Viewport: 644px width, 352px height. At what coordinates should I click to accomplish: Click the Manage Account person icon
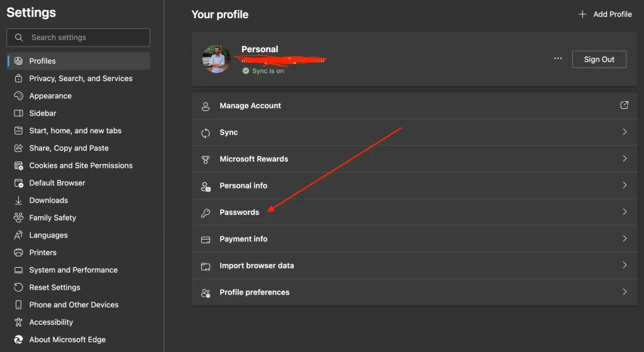[206, 106]
